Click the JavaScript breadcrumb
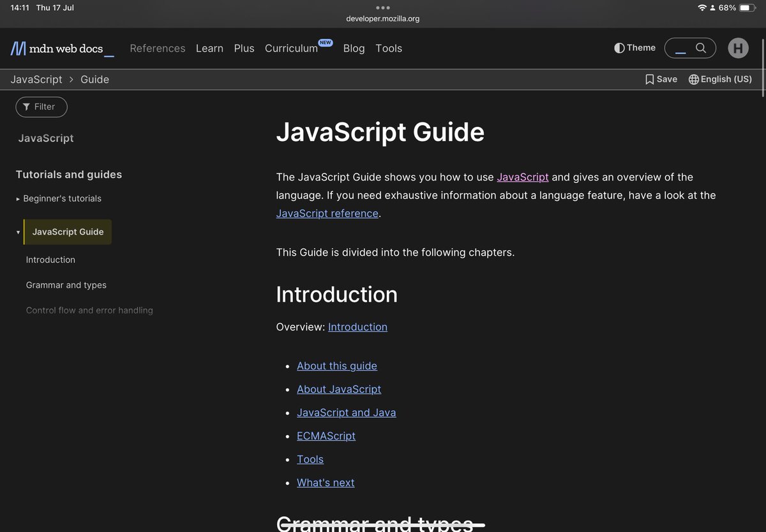The image size is (766, 532). pos(36,79)
